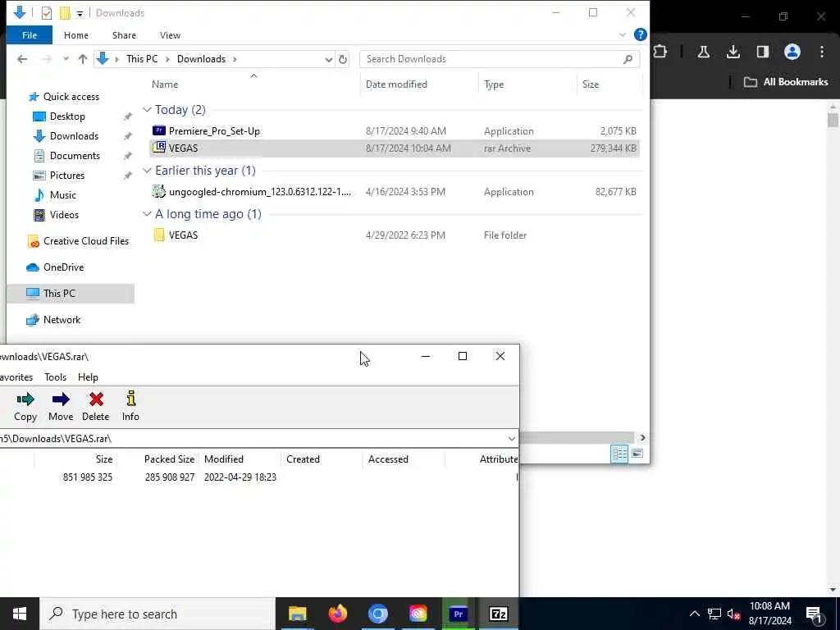Show hidden system tray icons
This screenshot has width=840, height=630.
click(x=694, y=614)
